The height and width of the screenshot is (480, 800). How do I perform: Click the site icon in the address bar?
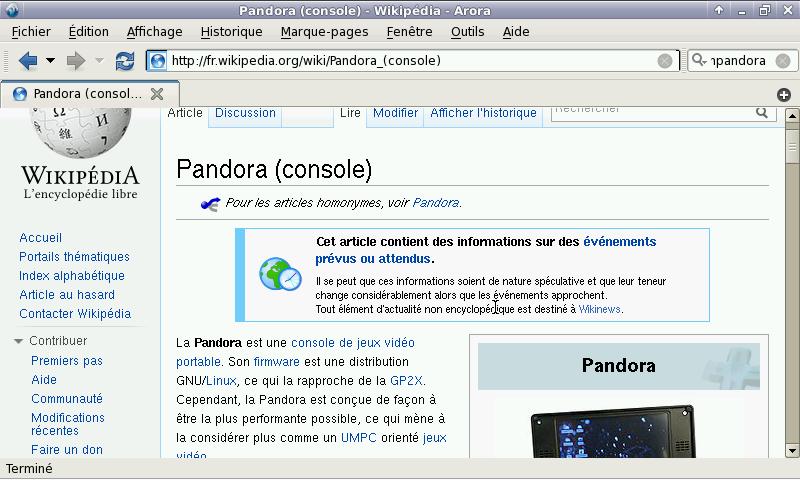(158, 61)
